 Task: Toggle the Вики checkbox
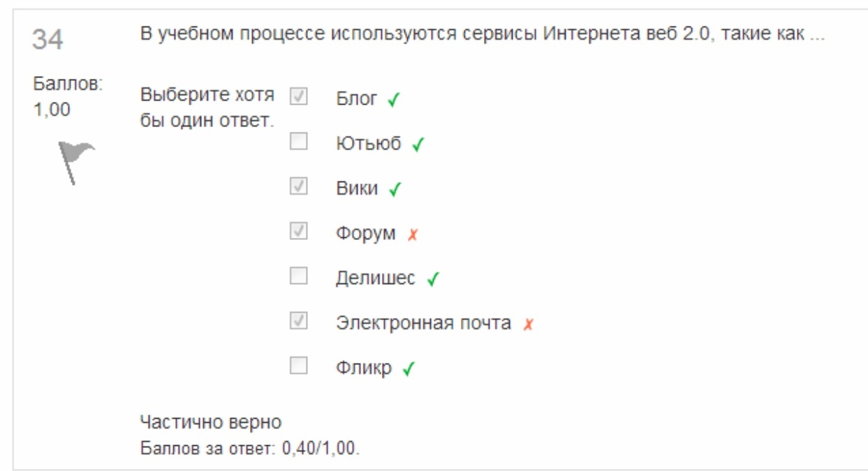299,186
